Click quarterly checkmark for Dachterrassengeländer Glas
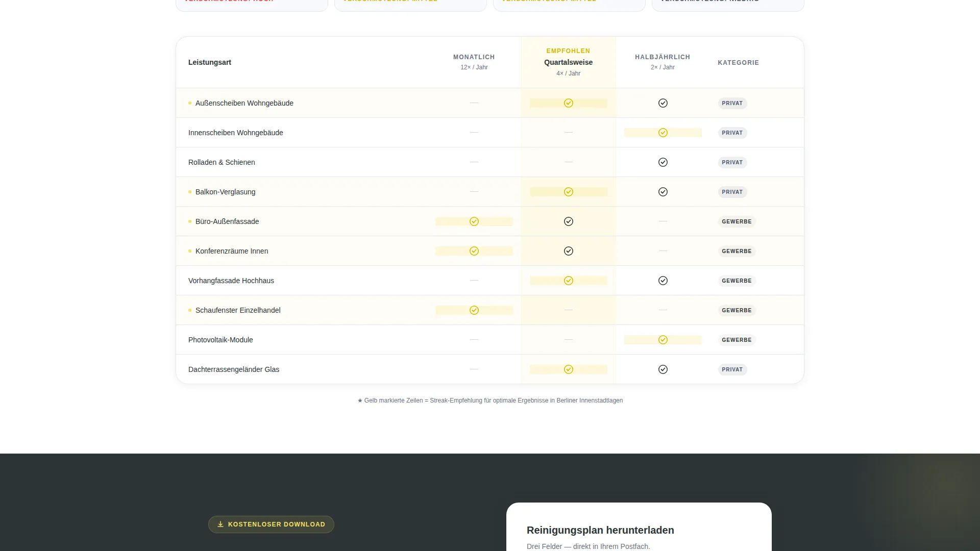980x551 pixels. [x=568, y=369]
